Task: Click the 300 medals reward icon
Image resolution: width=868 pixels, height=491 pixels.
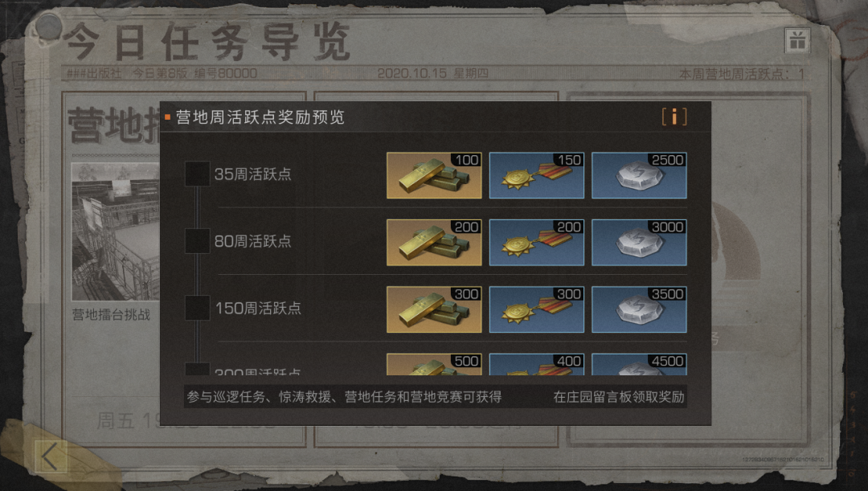Action: [x=536, y=309]
